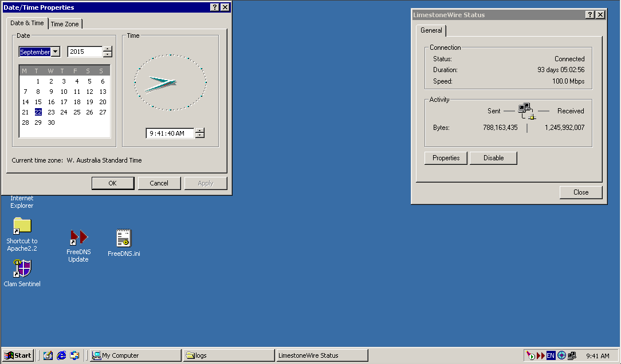Select day 27 in the calendar
The height and width of the screenshot is (364, 621).
pyautogui.click(x=103, y=112)
